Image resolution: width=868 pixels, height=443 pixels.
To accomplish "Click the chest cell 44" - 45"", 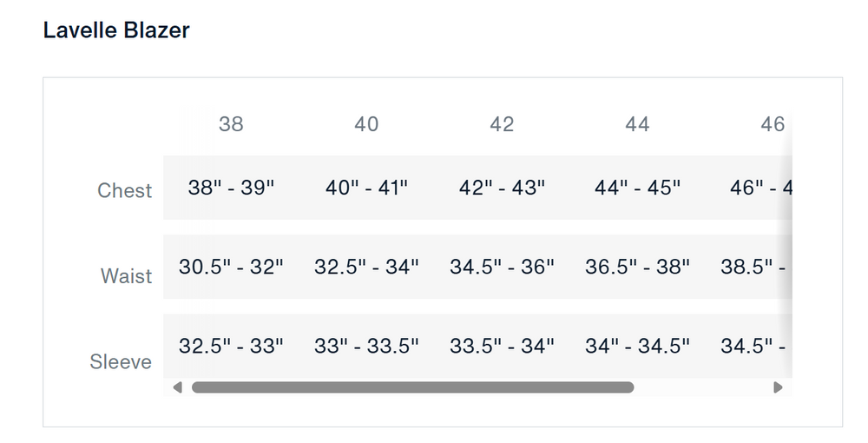I will (637, 188).
